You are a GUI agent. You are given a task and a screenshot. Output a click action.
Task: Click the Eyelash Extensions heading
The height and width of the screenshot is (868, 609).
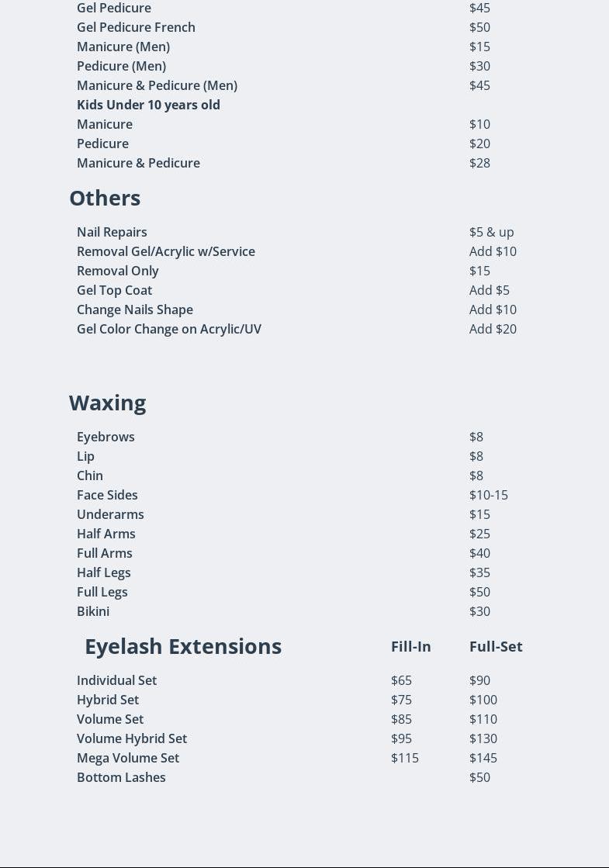click(182, 647)
